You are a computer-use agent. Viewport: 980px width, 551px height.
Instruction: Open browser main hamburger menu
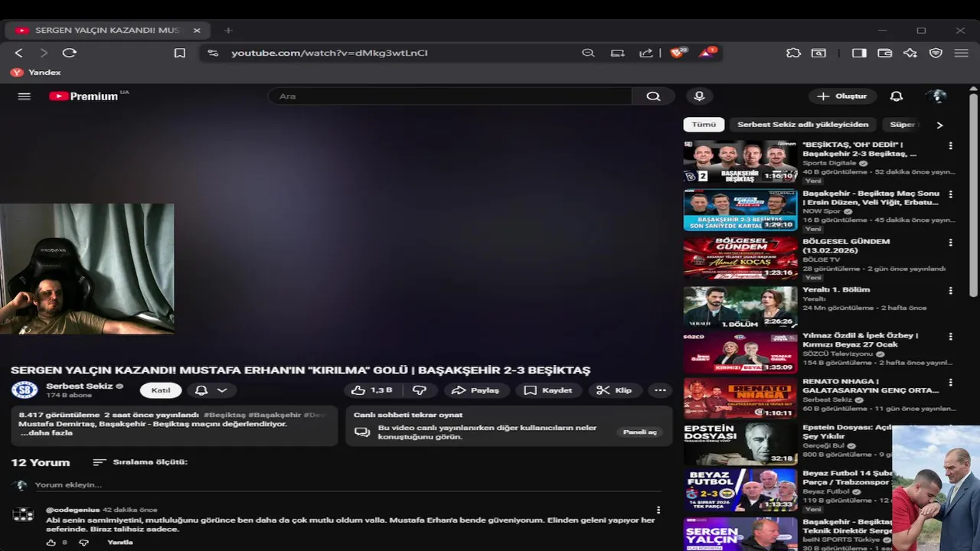(x=962, y=53)
